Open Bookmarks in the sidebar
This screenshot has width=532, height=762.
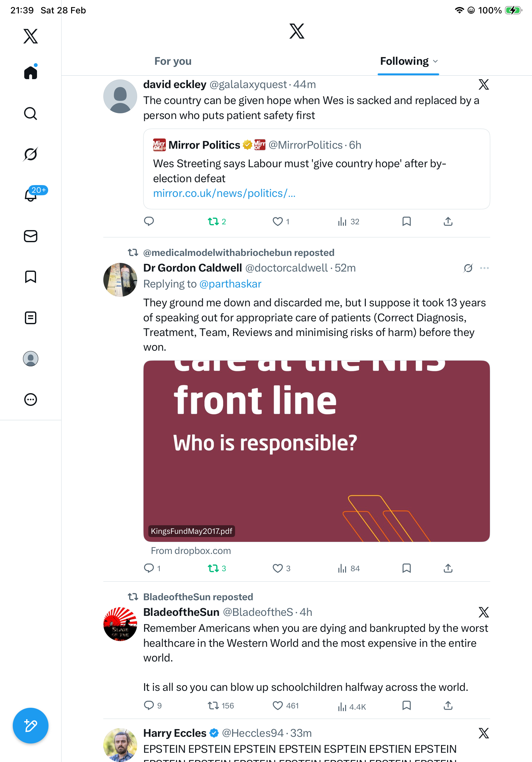tap(31, 277)
